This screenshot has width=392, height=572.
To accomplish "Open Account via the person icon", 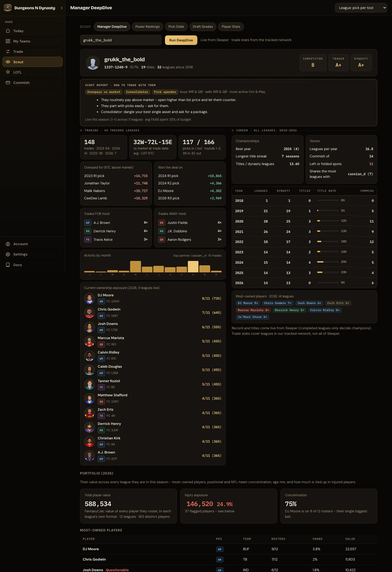I will click(8, 244).
